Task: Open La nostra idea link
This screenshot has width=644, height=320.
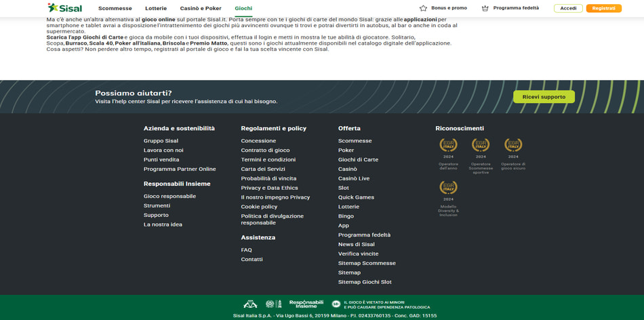Action: coord(163,224)
